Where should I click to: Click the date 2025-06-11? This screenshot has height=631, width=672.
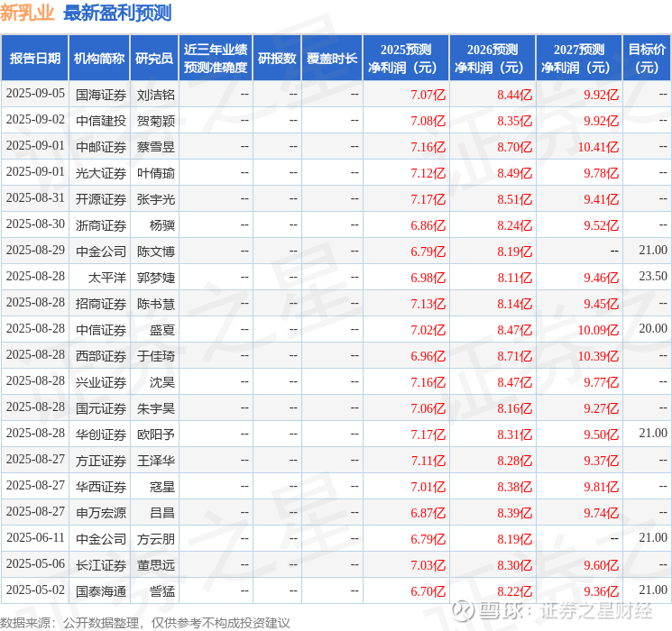point(35,537)
